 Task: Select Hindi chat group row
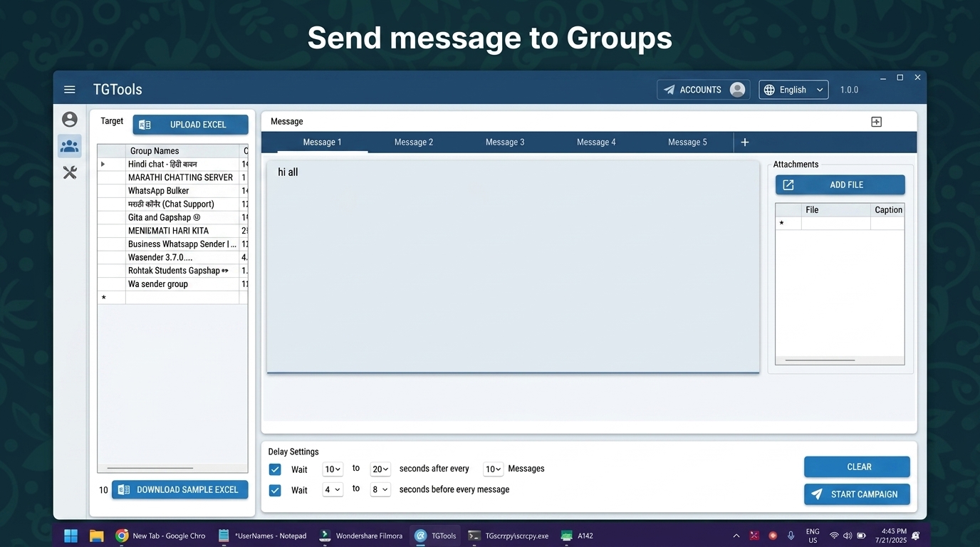pos(172,164)
